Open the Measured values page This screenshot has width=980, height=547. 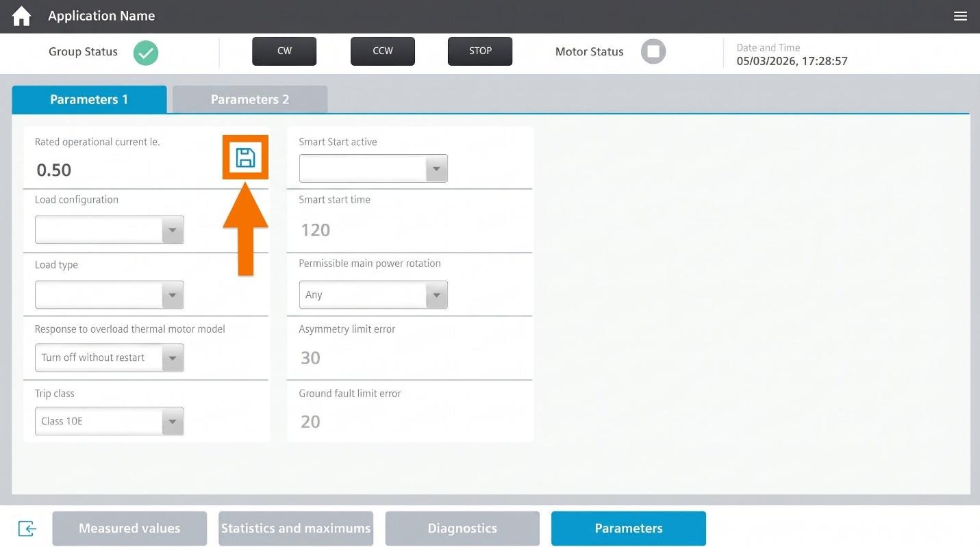point(129,529)
